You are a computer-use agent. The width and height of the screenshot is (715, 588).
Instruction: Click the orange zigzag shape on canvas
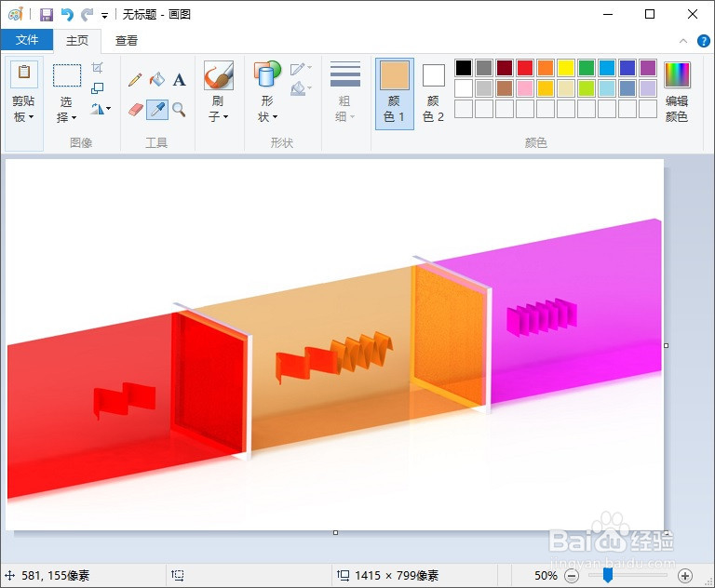[334, 357]
